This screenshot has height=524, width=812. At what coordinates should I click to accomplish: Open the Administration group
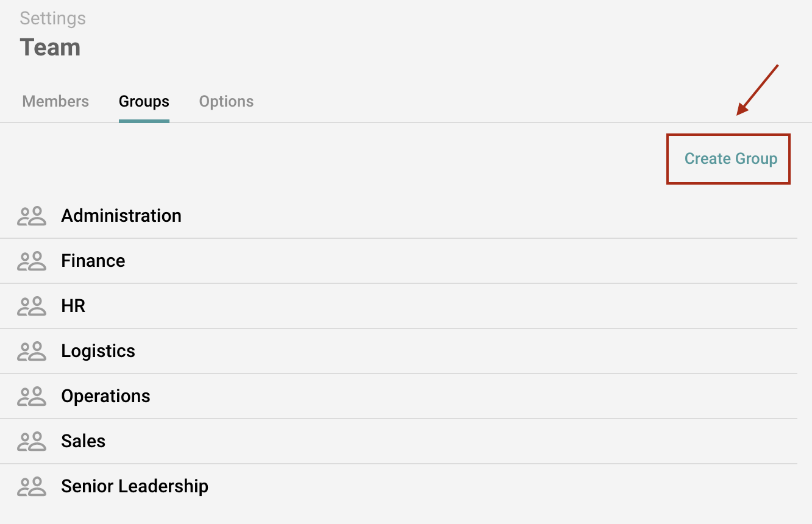(121, 216)
